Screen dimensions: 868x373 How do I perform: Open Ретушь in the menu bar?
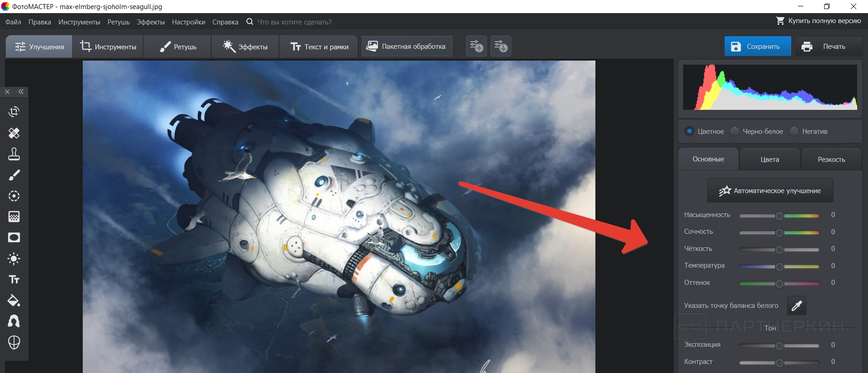(118, 22)
